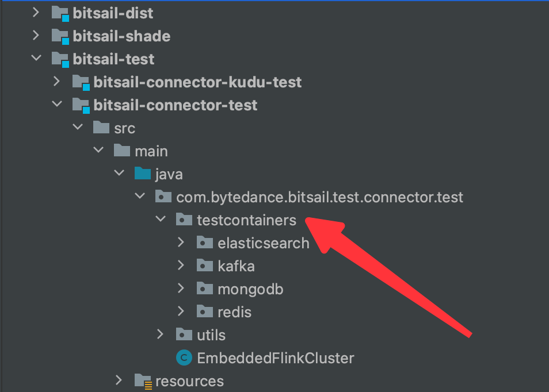Expand the kafka package
This screenshot has width=549, height=392.
181,266
